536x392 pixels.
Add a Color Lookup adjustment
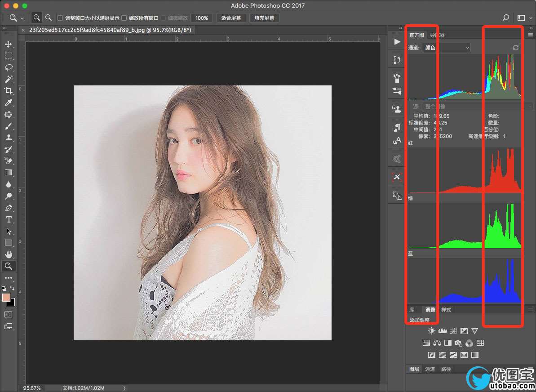(480, 343)
